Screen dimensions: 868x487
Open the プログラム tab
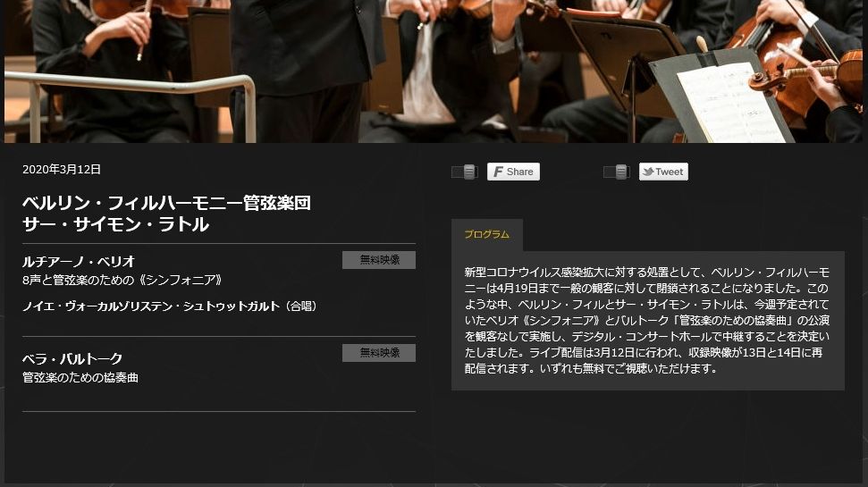coord(487,235)
